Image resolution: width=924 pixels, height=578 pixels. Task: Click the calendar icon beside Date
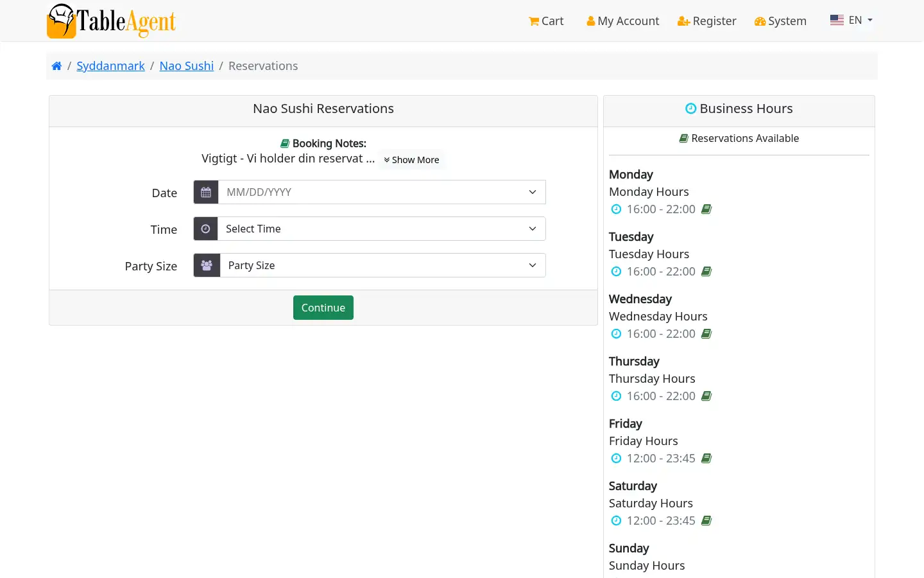click(x=206, y=192)
